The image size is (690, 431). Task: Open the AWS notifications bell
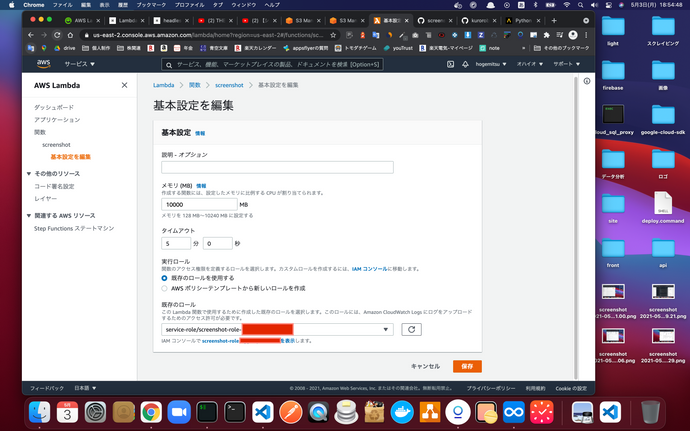click(x=465, y=64)
